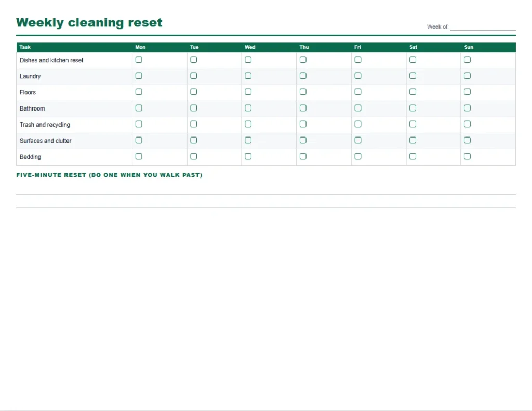Check Laundry for Tue

(193, 76)
